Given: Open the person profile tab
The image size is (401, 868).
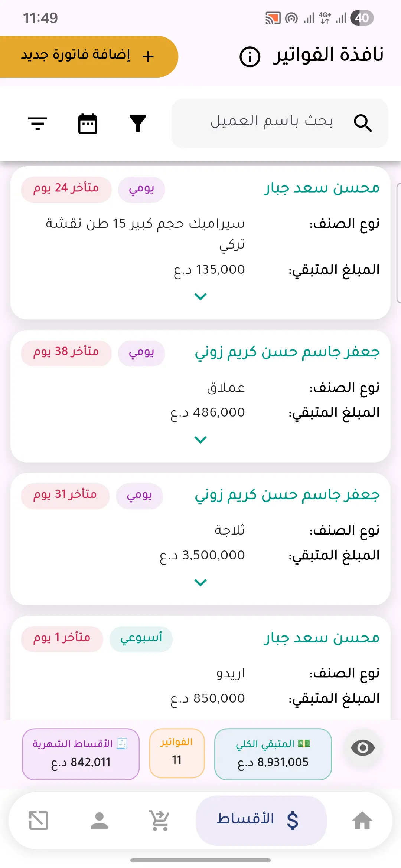Looking at the screenshot, I should 99,820.
